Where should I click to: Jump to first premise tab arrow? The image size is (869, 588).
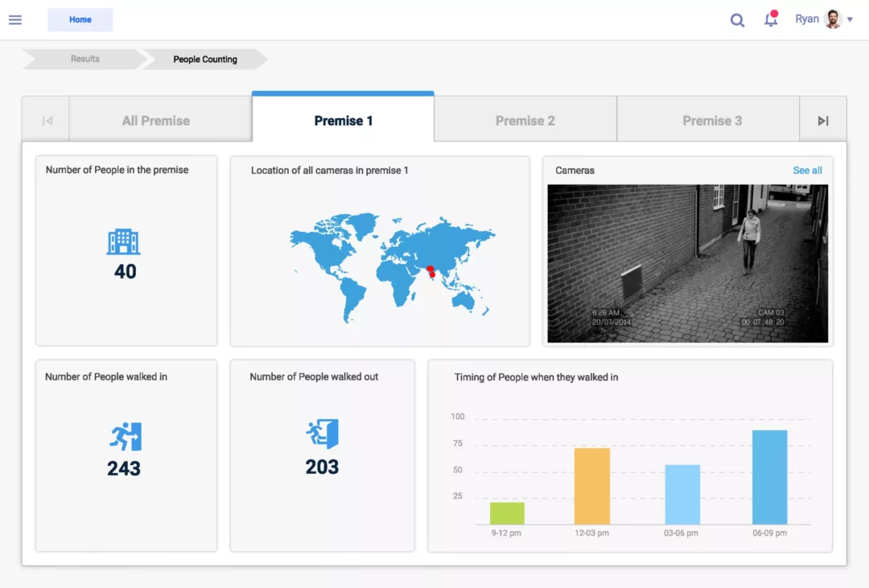click(47, 121)
